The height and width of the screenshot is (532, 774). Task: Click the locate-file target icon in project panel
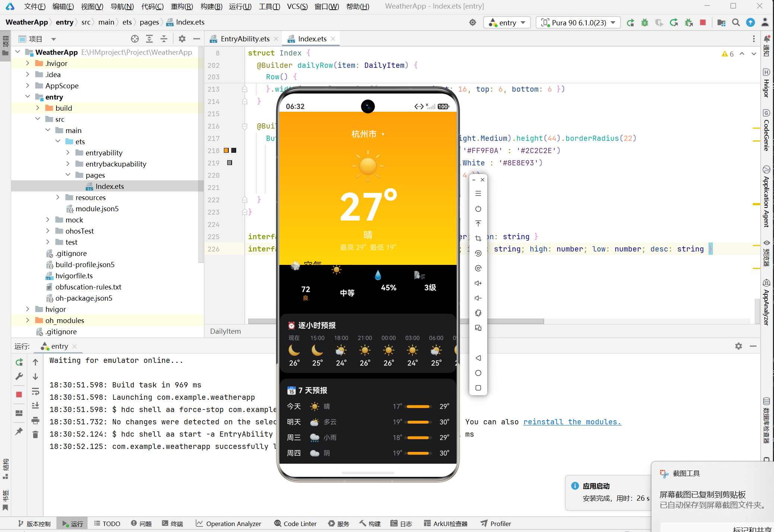coord(135,39)
